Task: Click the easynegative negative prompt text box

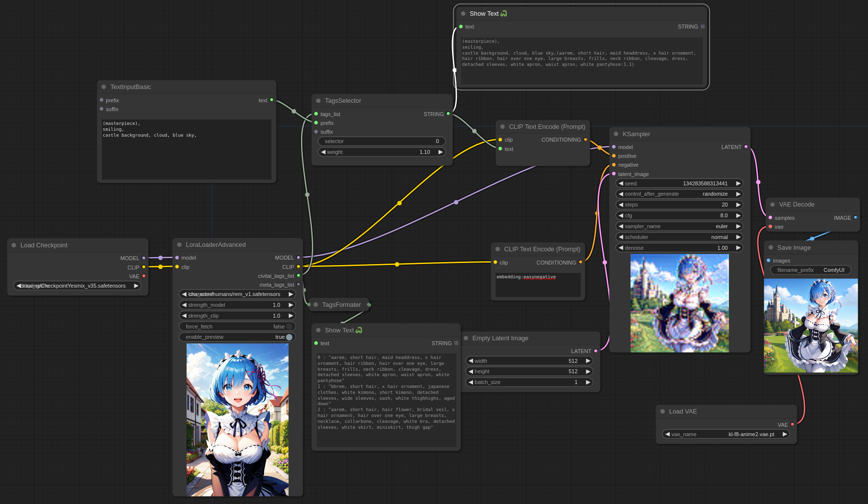Action: point(538,285)
